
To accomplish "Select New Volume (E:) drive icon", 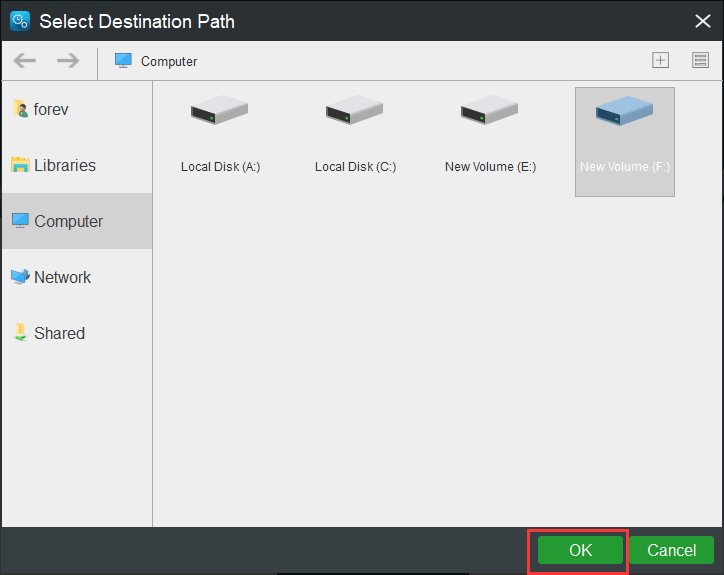I will (489, 110).
